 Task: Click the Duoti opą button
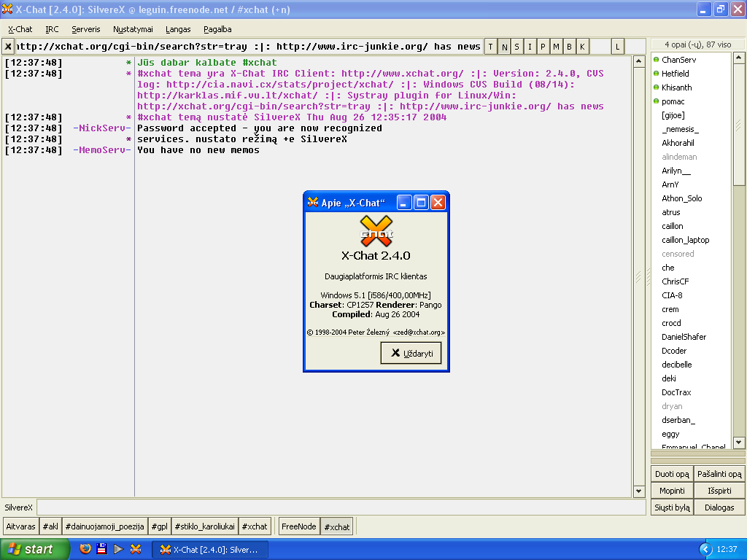[672, 474]
